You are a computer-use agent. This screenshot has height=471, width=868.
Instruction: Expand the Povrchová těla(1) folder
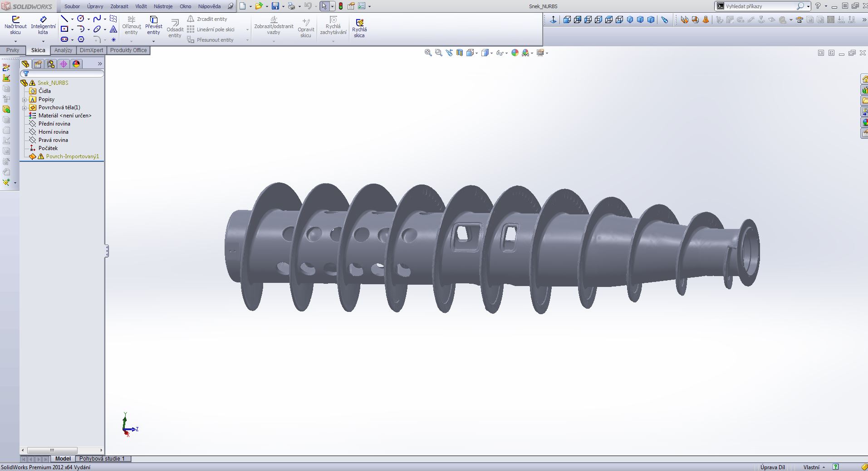click(25, 107)
